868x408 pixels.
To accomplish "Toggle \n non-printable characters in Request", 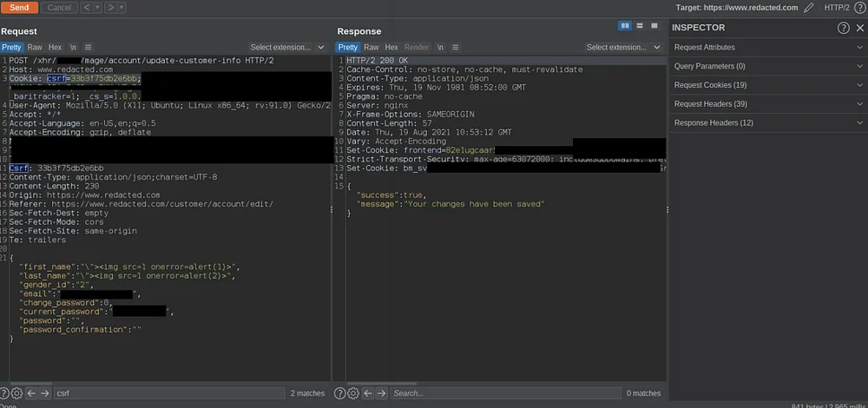I will 73,47.
